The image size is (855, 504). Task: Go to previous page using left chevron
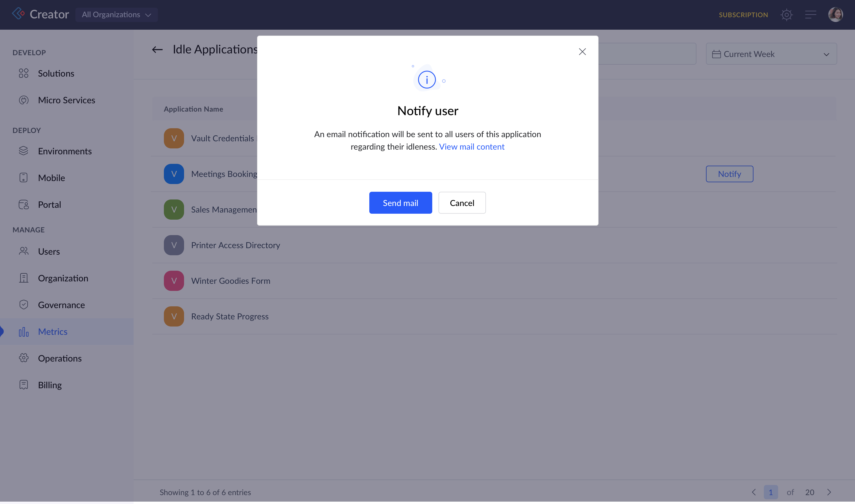753,492
